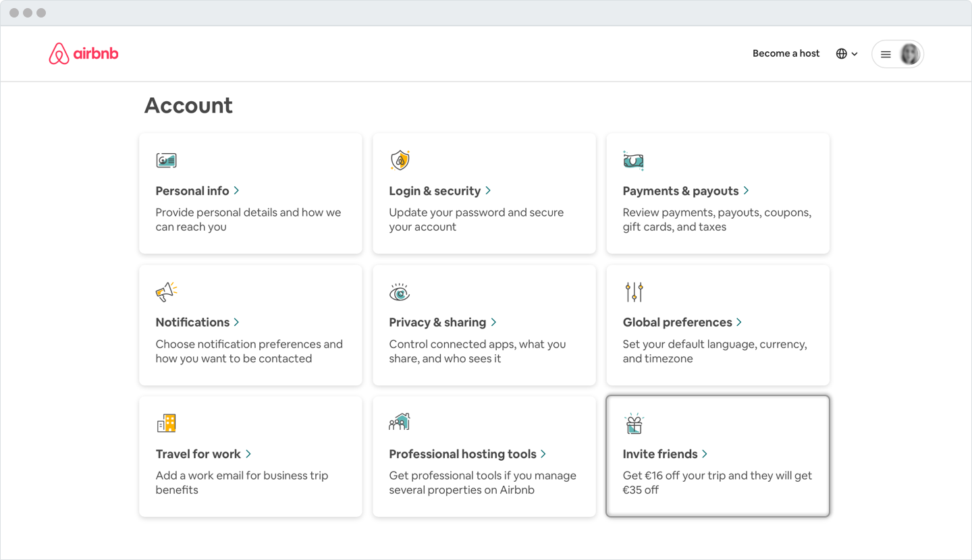
Task: Click the Payments & payouts cash icon
Action: (633, 161)
